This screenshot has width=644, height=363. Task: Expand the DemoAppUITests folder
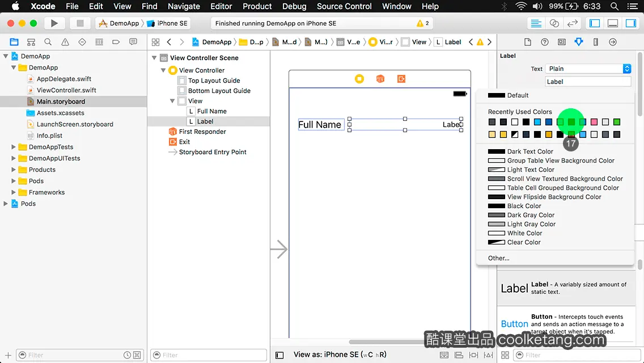pyautogui.click(x=13, y=158)
